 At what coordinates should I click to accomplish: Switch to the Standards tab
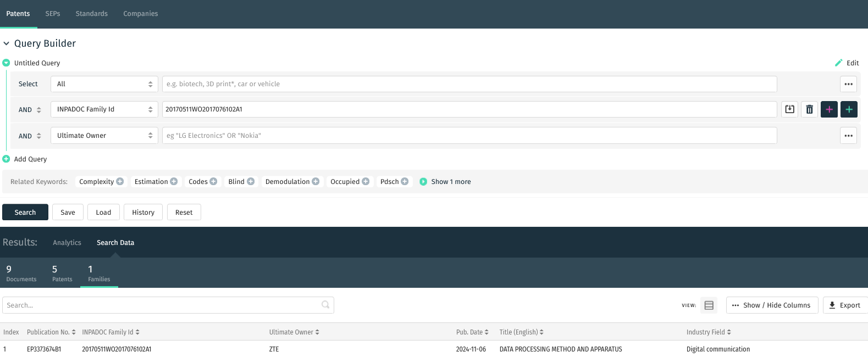click(x=92, y=14)
